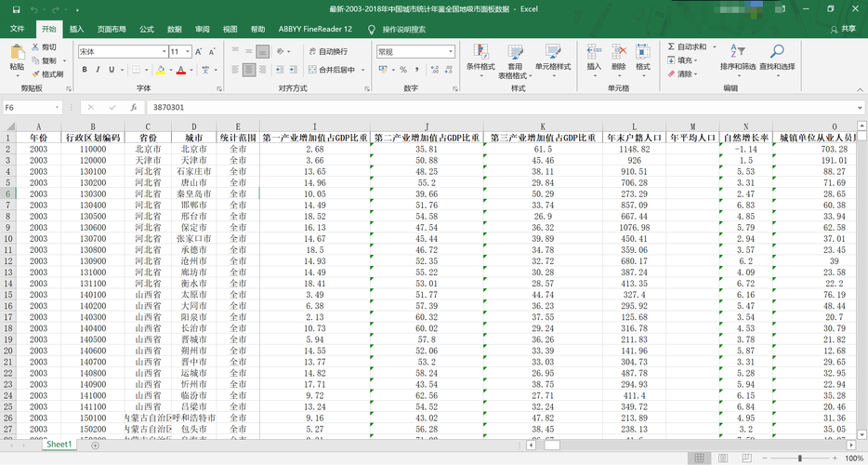The width and height of the screenshot is (868, 465).
Task: Apply borders to the cell
Action: [136, 70]
